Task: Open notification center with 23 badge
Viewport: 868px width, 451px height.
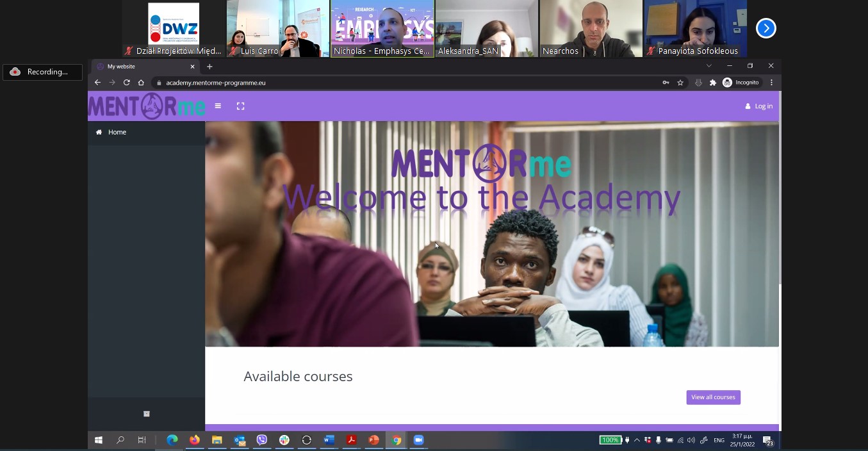Action: (768, 440)
